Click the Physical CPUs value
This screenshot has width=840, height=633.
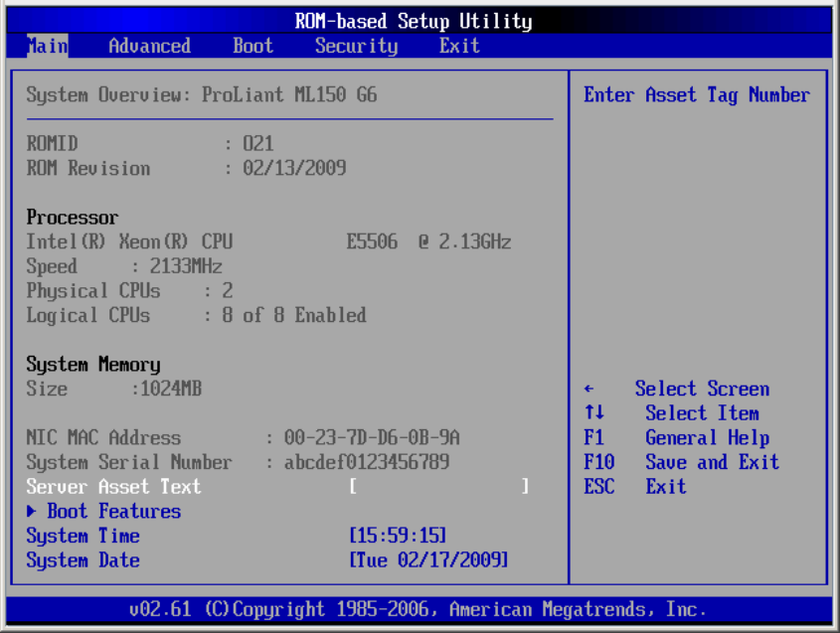227,291
